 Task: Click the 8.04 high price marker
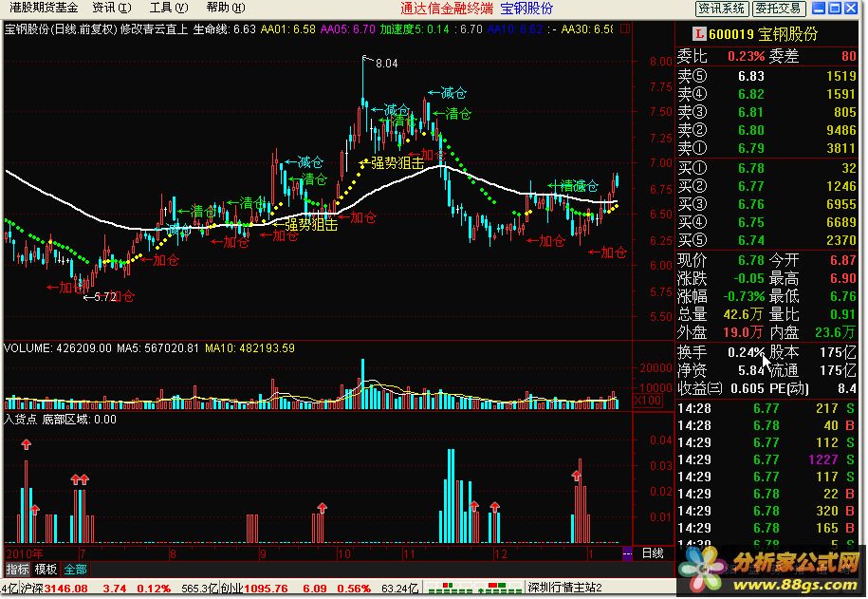point(386,64)
